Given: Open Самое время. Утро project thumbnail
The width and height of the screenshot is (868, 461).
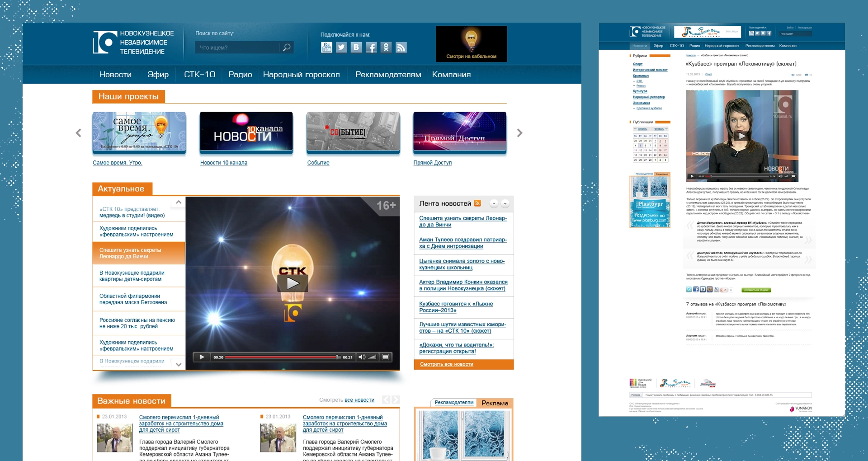Looking at the screenshot, I should click(x=139, y=132).
